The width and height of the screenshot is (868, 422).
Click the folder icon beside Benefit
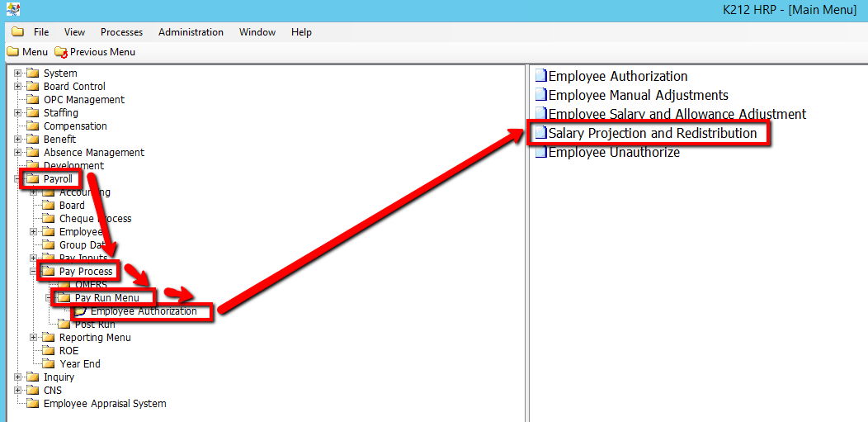click(x=33, y=140)
